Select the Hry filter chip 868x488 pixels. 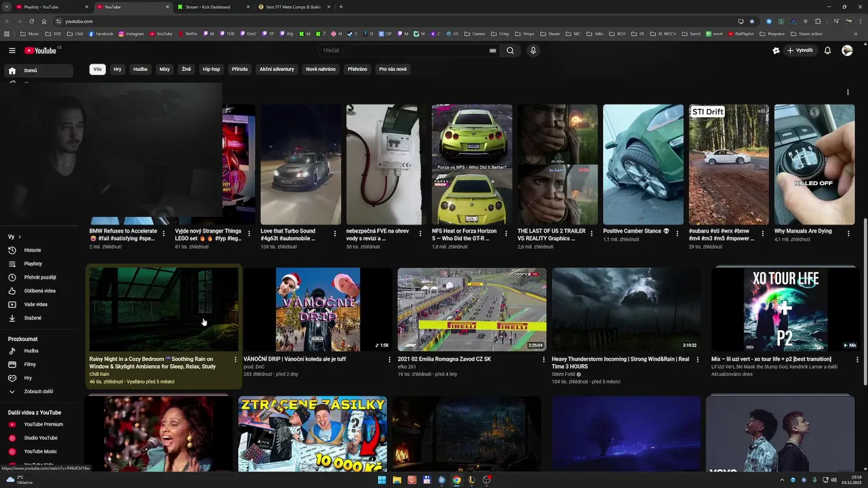(x=117, y=69)
